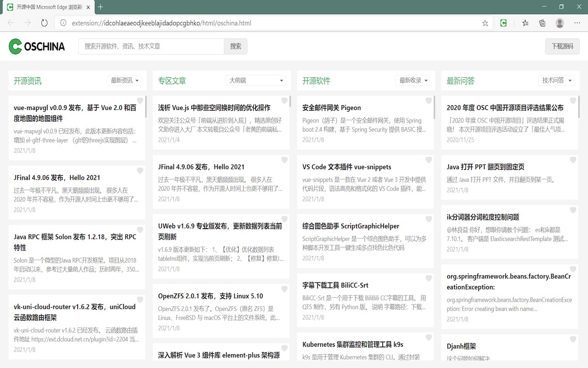Viewport: 588px width, 368px height.
Task: Open UWeb v1.6.9 专业版发布 title
Action: point(220,231)
